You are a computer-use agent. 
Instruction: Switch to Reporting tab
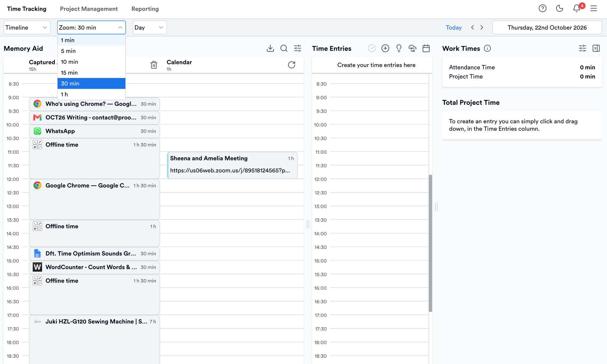coord(145,9)
